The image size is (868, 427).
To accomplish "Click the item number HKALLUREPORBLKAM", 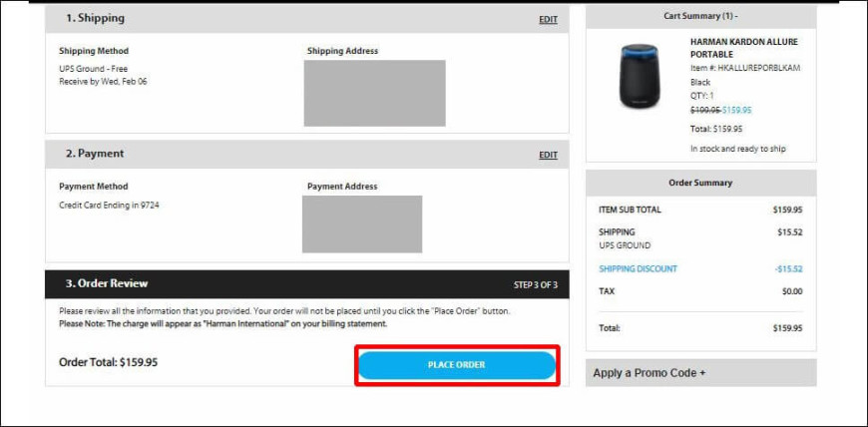I will tap(759, 68).
